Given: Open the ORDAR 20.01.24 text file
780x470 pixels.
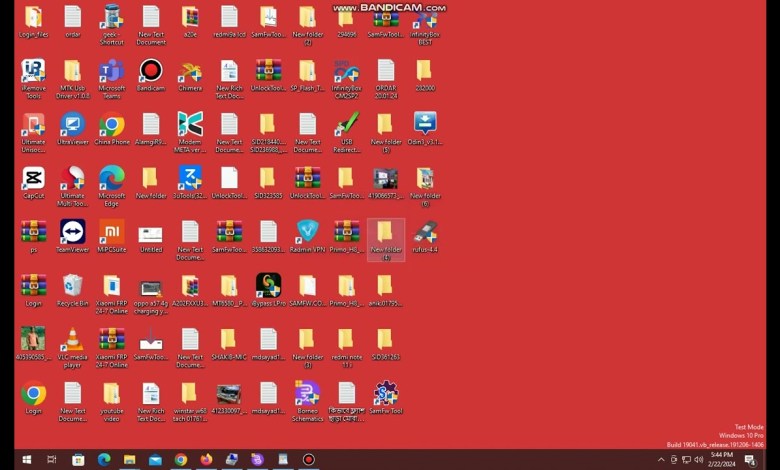Looking at the screenshot, I should click(386, 79).
